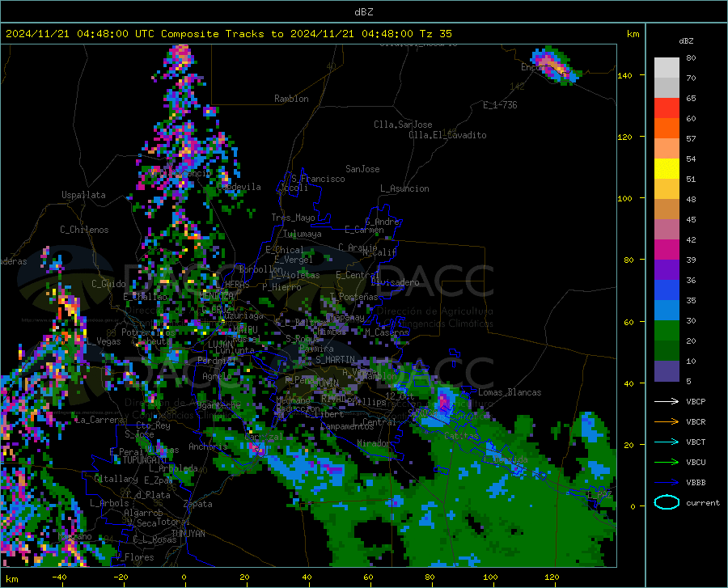Click the 'VBCU' legend label
The height and width of the screenshot is (588, 728).
click(x=696, y=463)
